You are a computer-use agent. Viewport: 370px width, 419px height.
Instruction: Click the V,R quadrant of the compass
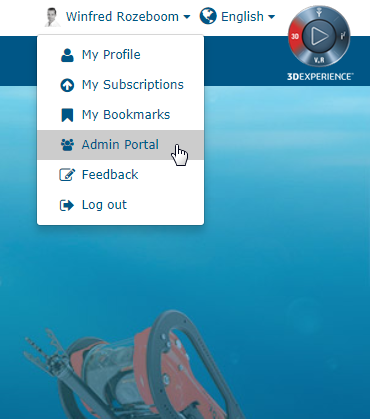(x=319, y=60)
